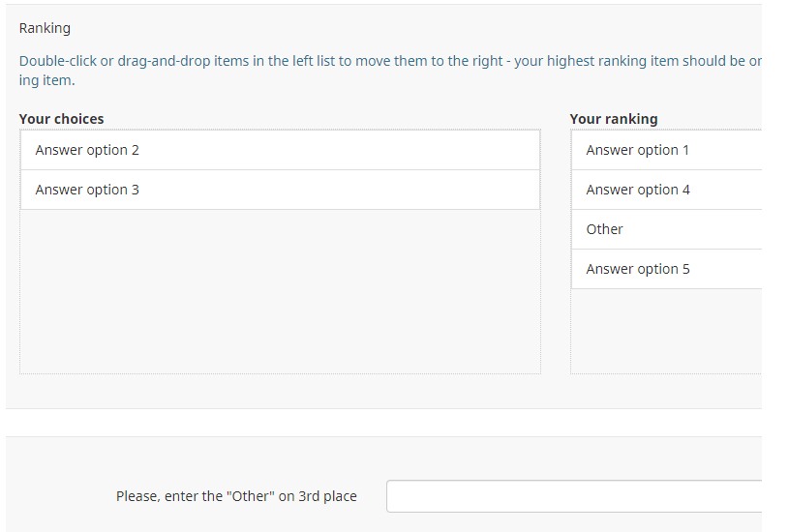
Task: Click the "Ranking" question title
Action: pyautogui.click(x=45, y=28)
